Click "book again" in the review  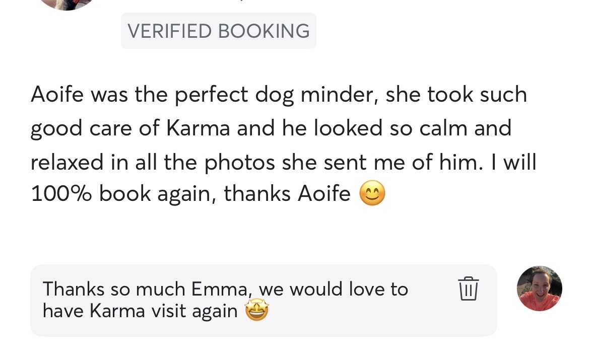click(x=157, y=194)
